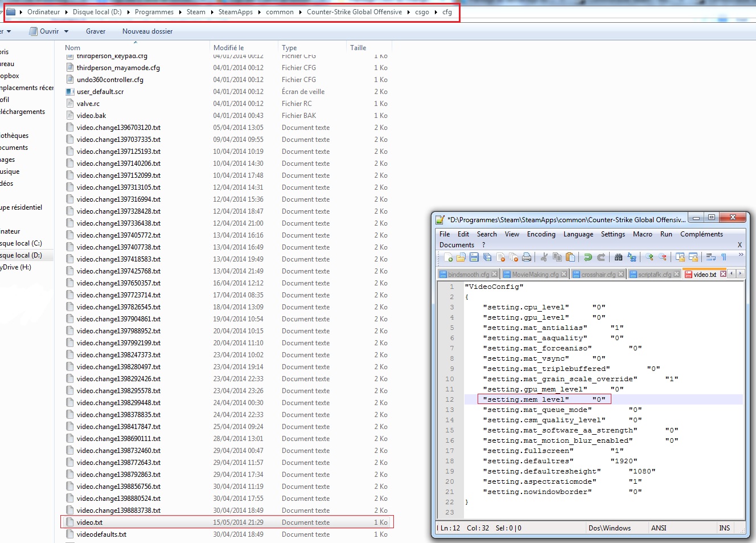
Task: Select the video.bak file
Action: click(x=227, y=116)
